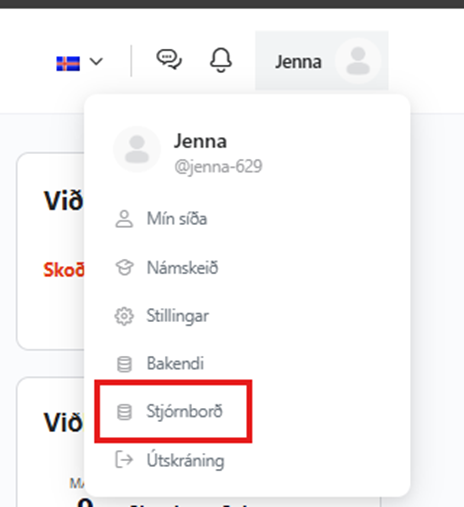Click the @jenna-629 username text
Screen dimensions: 464x507
pos(218,166)
